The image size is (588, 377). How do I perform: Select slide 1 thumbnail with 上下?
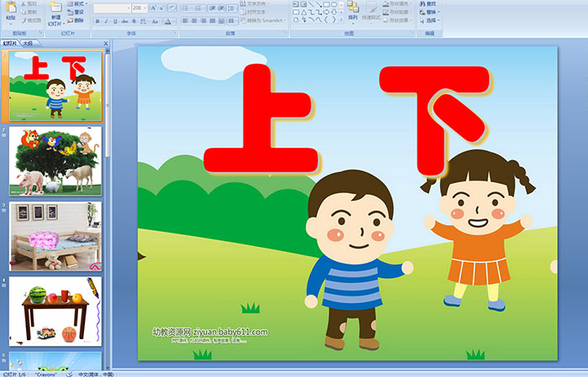(x=55, y=86)
